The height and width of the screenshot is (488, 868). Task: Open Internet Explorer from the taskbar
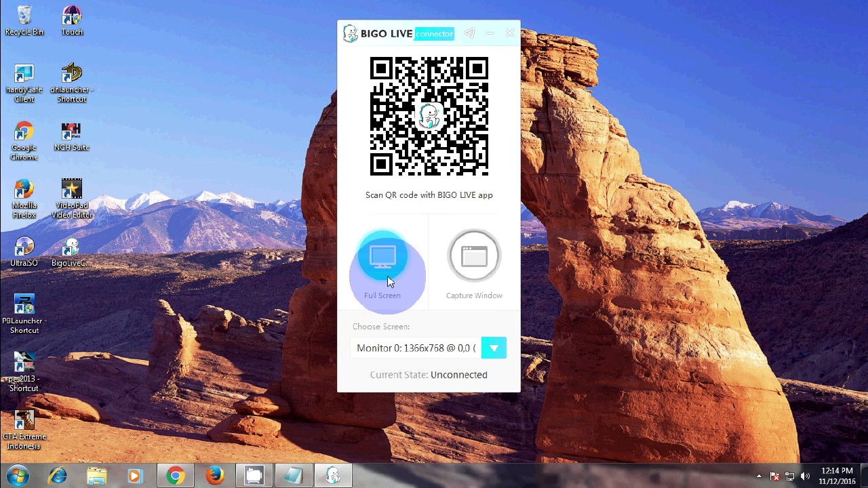[x=58, y=476]
